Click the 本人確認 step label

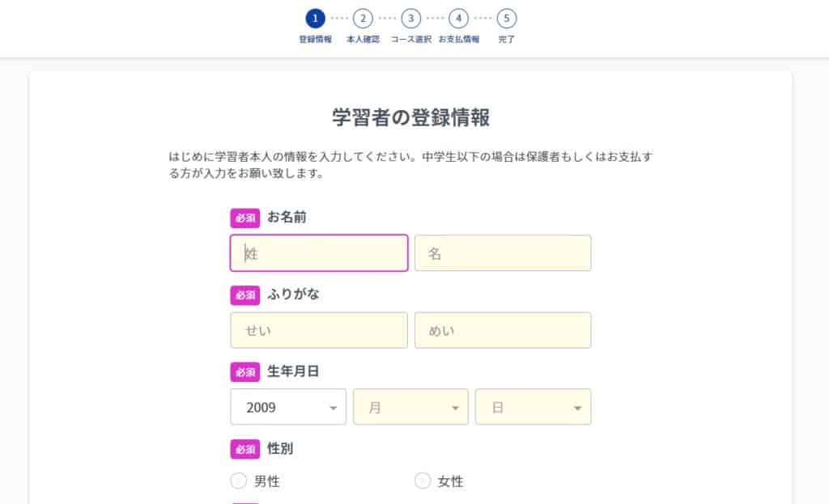pyautogui.click(x=363, y=39)
